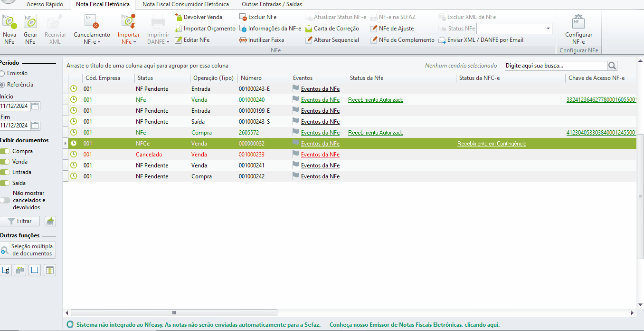644x331 pixels.
Task: Open the Outras Entradas / Saídas tab
Action: [272, 4]
